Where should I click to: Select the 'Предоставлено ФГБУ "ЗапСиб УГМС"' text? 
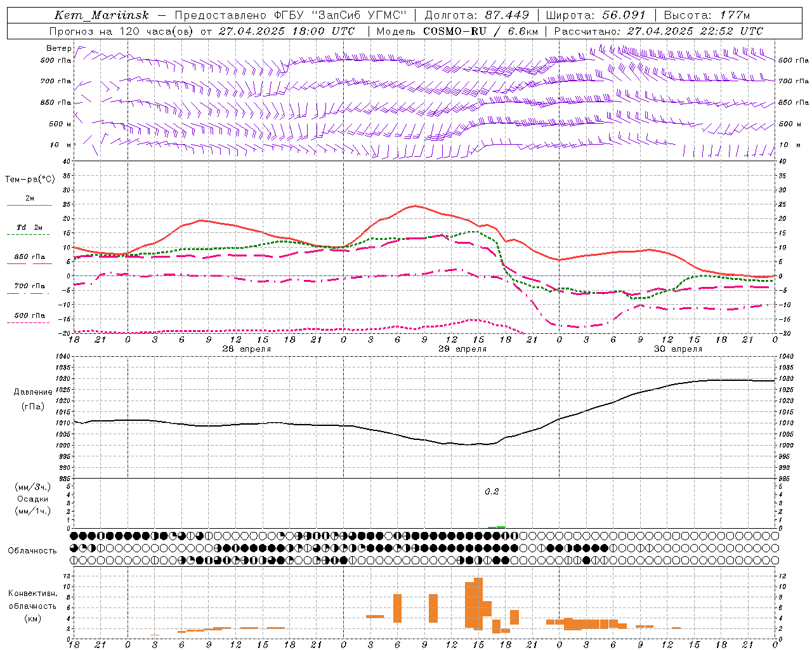click(x=291, y=15)
